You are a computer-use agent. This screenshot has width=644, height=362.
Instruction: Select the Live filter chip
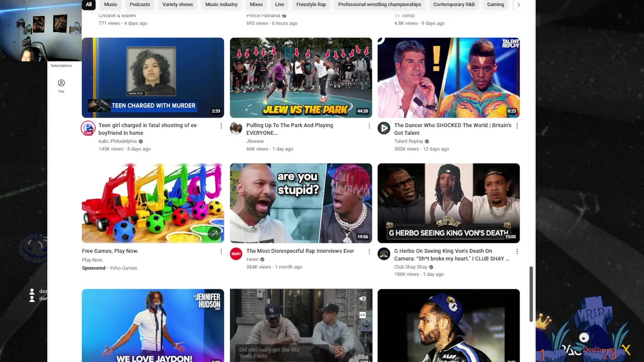point(280,5)
